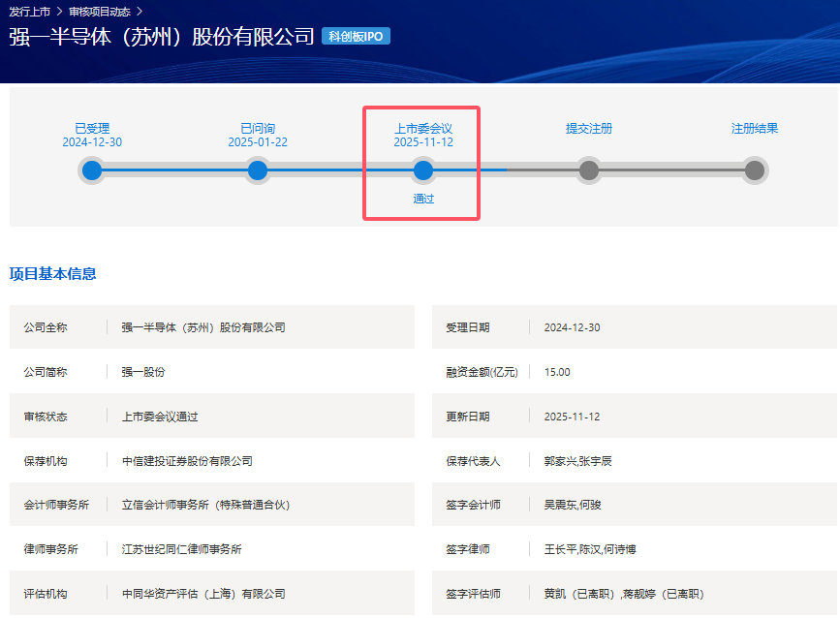
Task: Click the 2025-01-22 date under 已问询
Action: point(258,142)
